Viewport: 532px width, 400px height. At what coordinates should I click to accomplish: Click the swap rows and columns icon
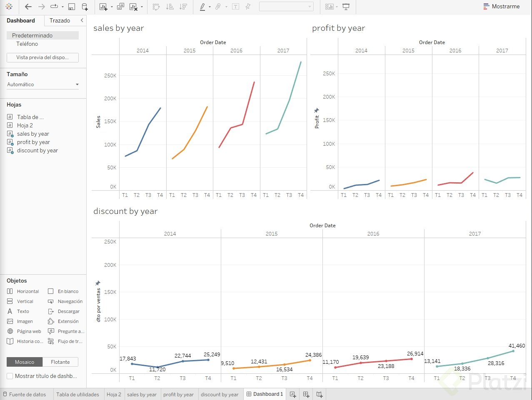coord(156,7)
